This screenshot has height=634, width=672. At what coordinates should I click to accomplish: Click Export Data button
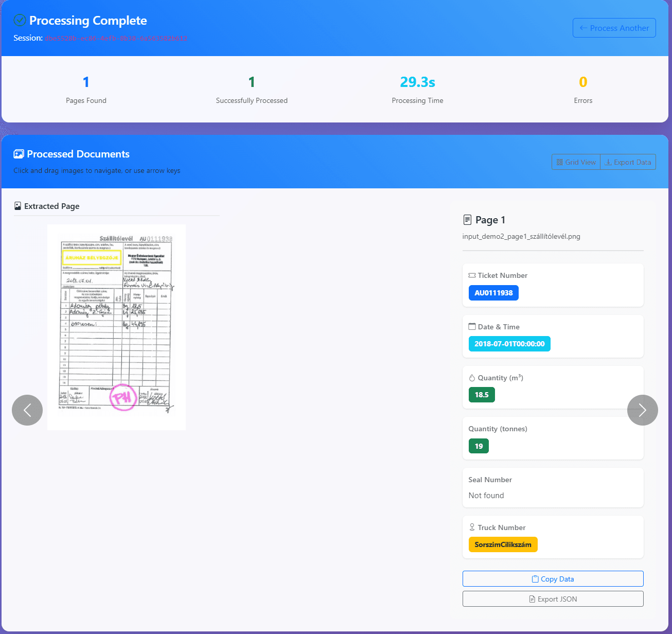point(628,162)
